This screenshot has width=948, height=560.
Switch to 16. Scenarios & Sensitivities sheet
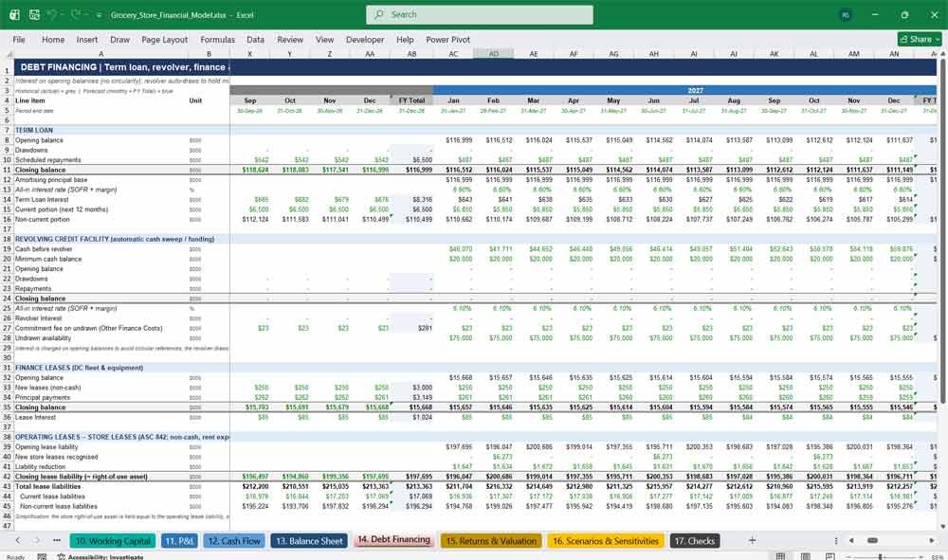605,541
